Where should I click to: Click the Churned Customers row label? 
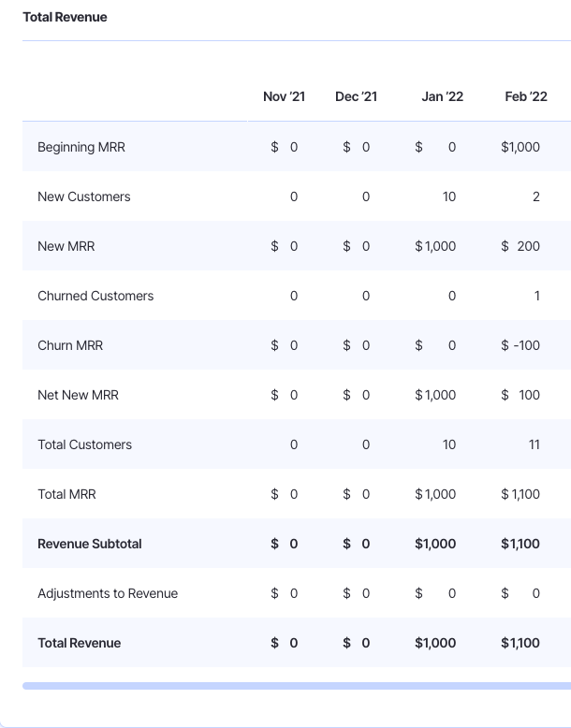point(95,296)
